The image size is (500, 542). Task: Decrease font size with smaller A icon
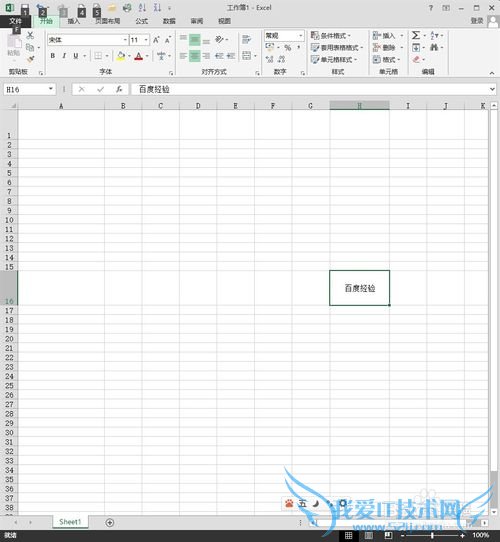pos(168,40)
